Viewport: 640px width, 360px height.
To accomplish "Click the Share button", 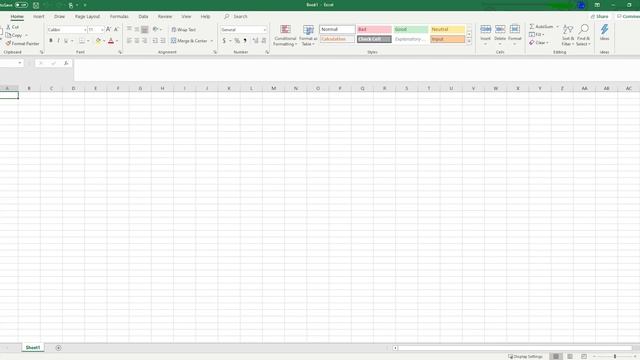I will [599, 17].
